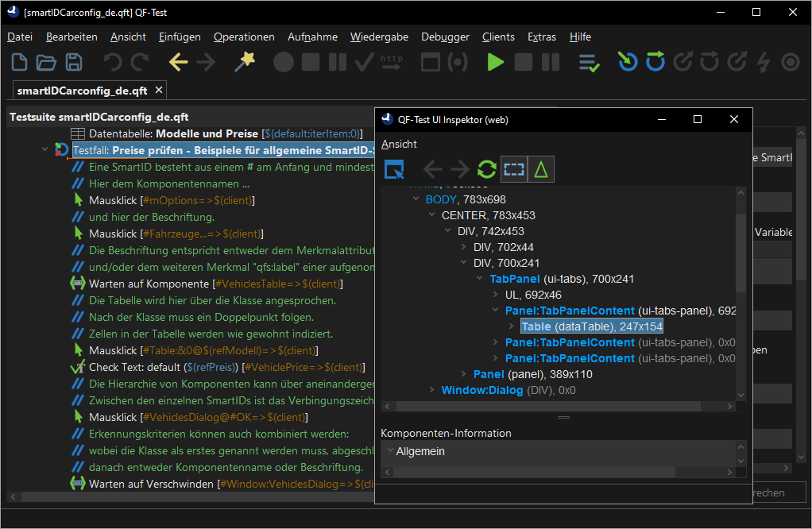Collapse the CENTER node in inspector tree
The width and height of the screenshot is (812, 529).
coord(432,214)
